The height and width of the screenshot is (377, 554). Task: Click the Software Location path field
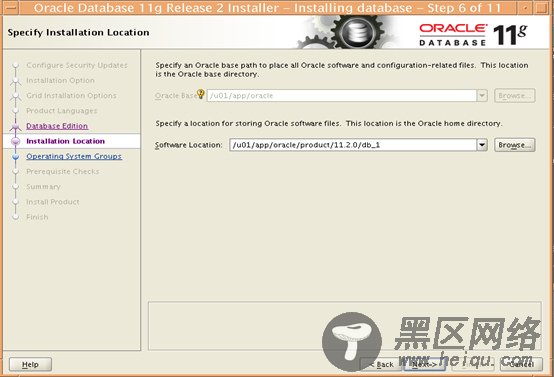(353, 145)
